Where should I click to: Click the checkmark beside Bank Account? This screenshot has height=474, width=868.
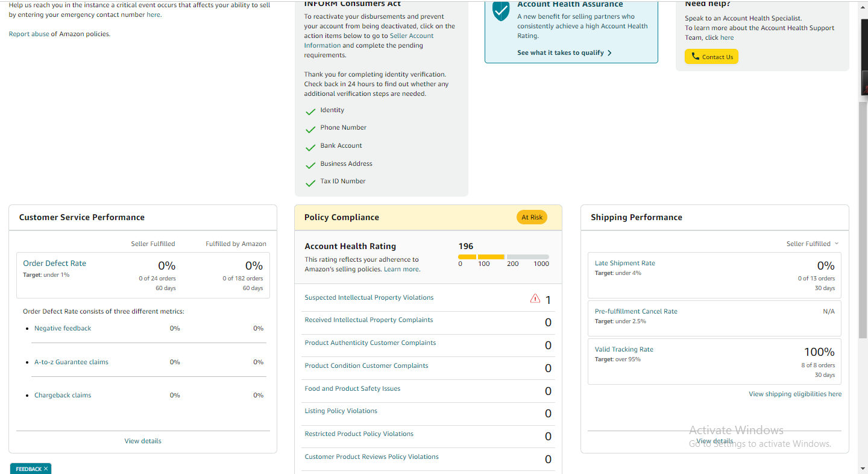coord(310,148)
